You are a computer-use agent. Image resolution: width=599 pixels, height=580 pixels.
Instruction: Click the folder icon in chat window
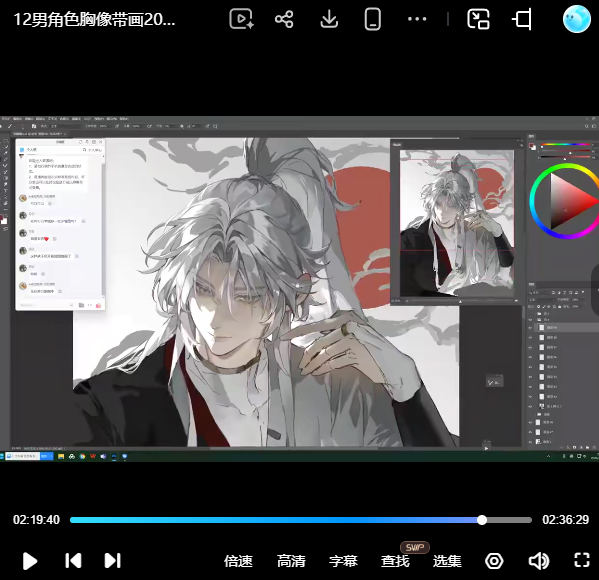click(81, 305)
